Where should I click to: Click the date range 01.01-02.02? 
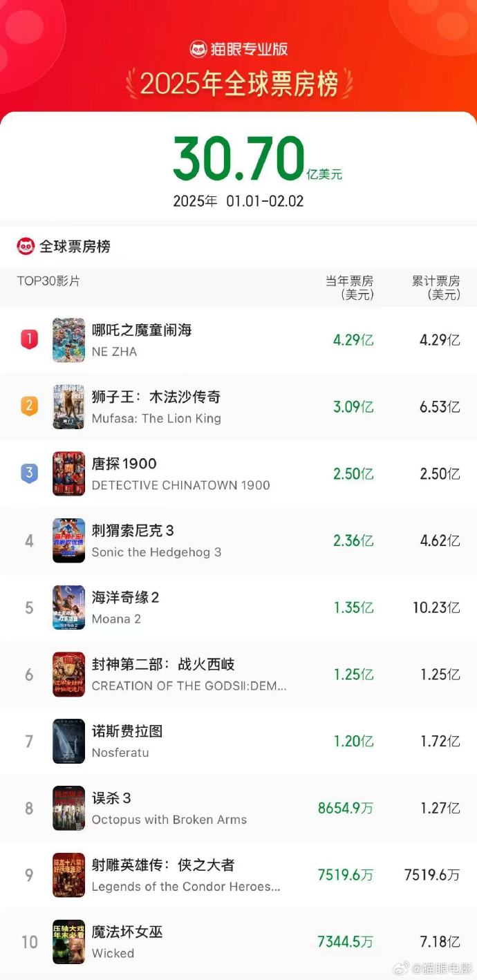[x=265, y=201]
